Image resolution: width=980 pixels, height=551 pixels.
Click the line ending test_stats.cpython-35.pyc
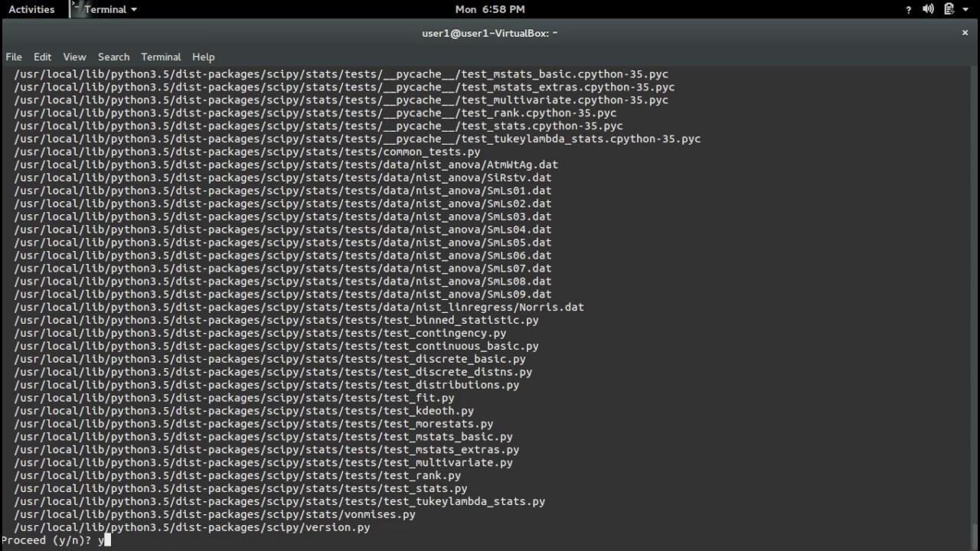pyautogui.click(x=318, y=126)
